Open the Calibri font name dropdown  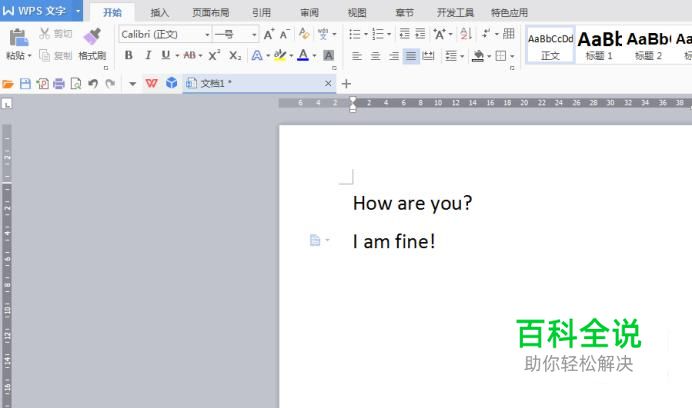(x=207, y=34)
